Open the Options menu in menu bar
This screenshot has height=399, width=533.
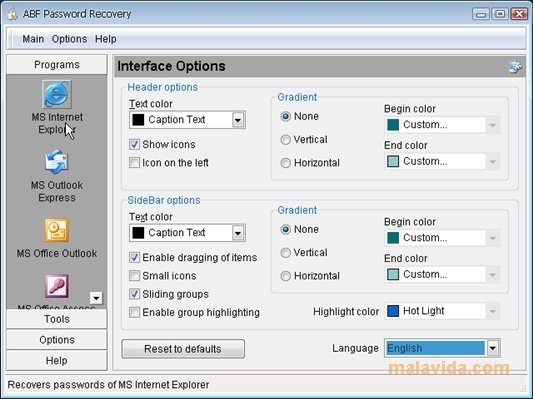[69, 39]
